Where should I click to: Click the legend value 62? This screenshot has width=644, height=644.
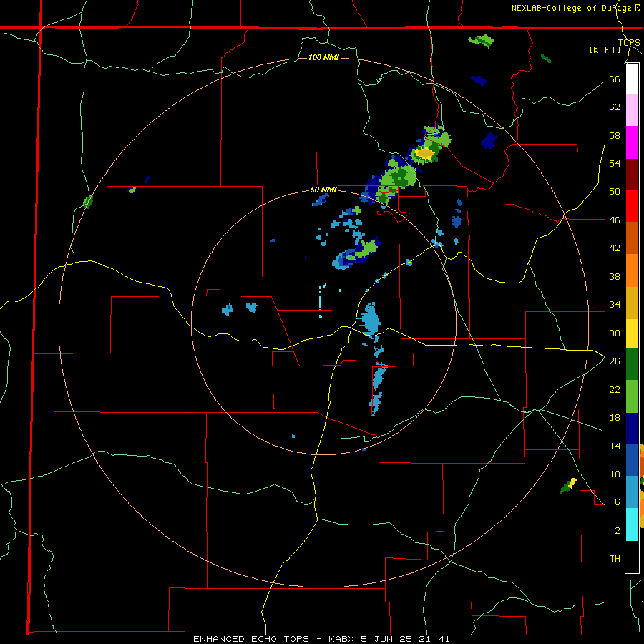[x=615, y=107]
